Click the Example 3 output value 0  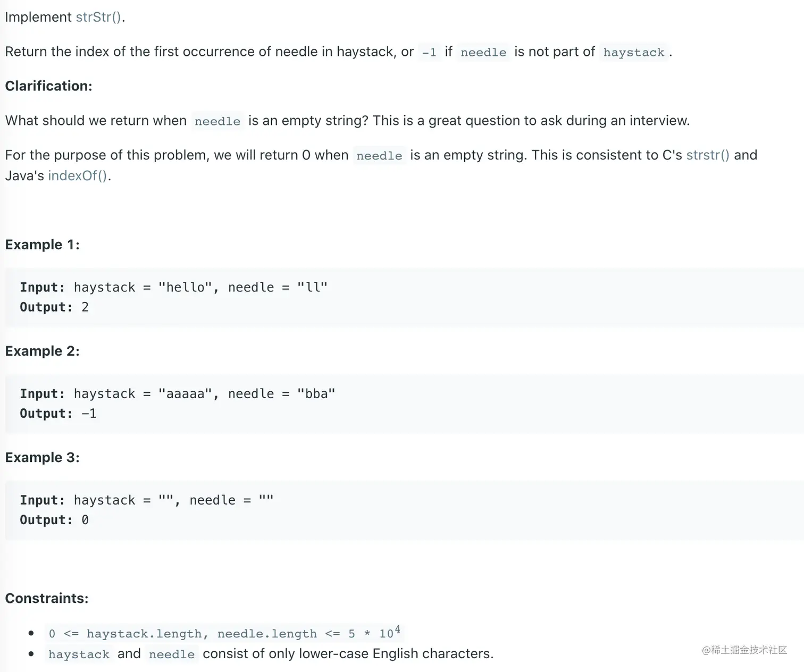point(85,520)
